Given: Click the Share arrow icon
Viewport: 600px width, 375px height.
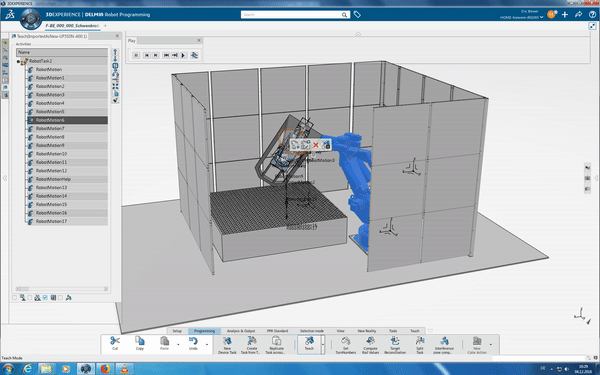Looking at the screenshot, I should click(579, 15).
